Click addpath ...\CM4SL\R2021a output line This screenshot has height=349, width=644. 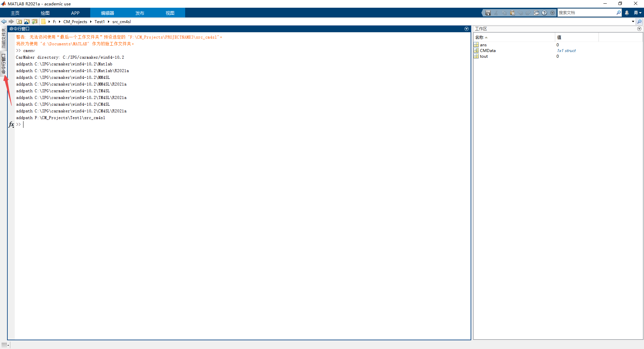pyautogui.click(x=71, y=111)
